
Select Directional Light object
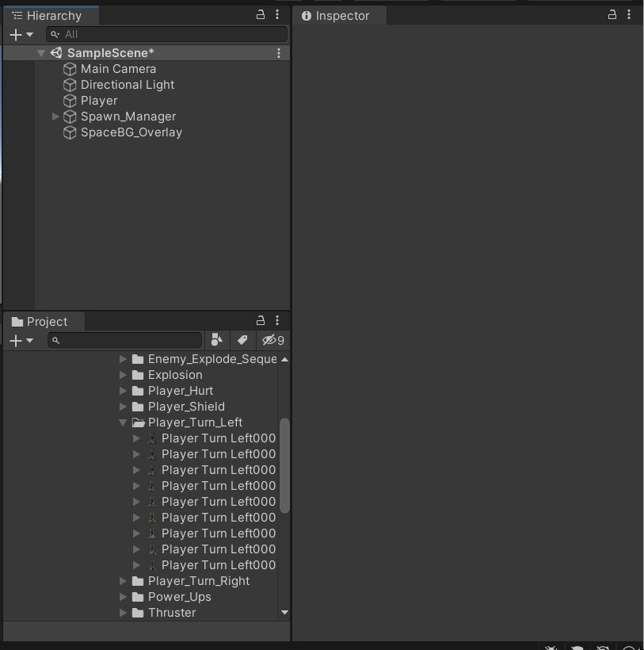point(128,85)
